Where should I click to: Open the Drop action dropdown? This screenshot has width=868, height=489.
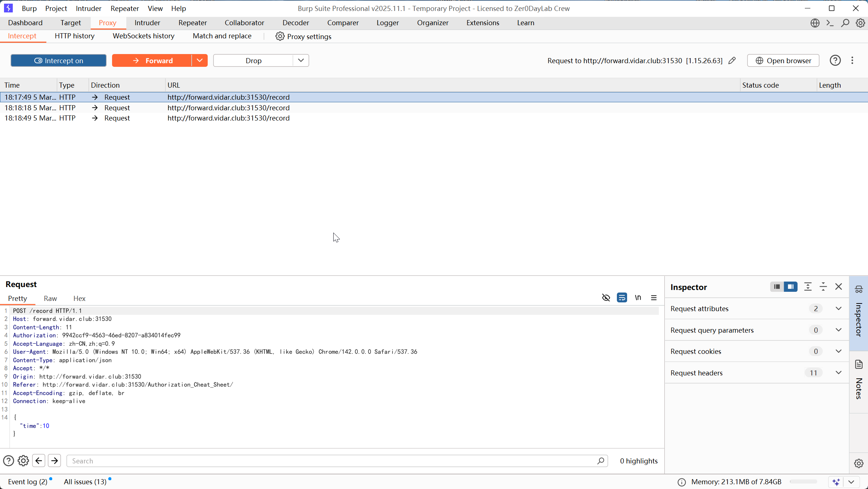coord(300,60)
